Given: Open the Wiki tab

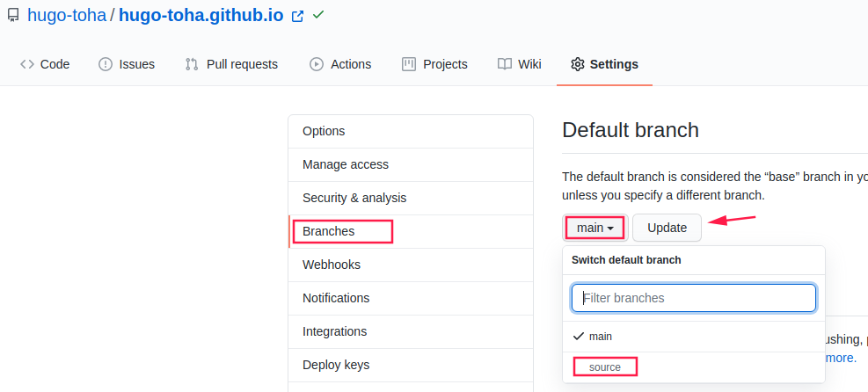Looking at the screenshot, I should coord(519,64).
